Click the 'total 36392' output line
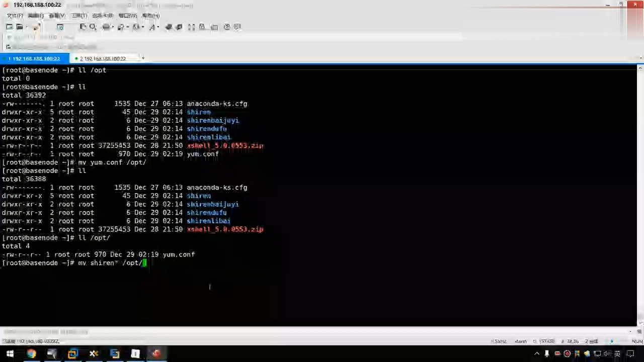This screenshot has width=644, height=362. [24, 95]
